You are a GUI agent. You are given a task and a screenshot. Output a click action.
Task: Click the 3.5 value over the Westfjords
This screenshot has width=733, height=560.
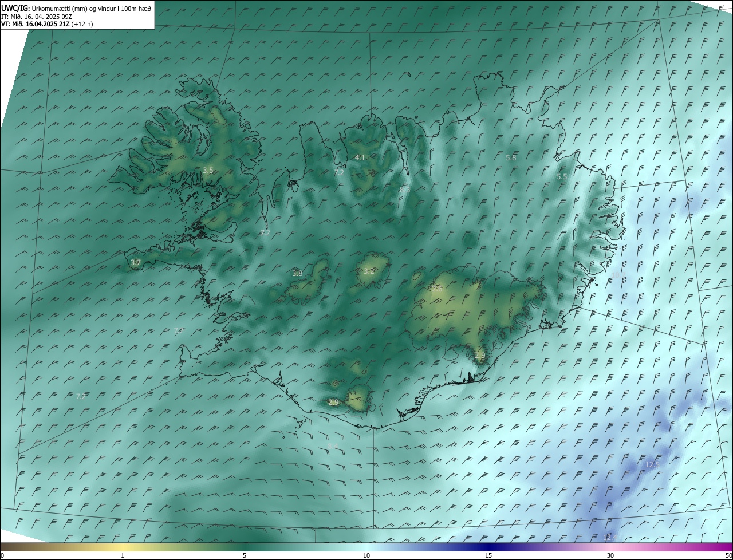point(208,170)
